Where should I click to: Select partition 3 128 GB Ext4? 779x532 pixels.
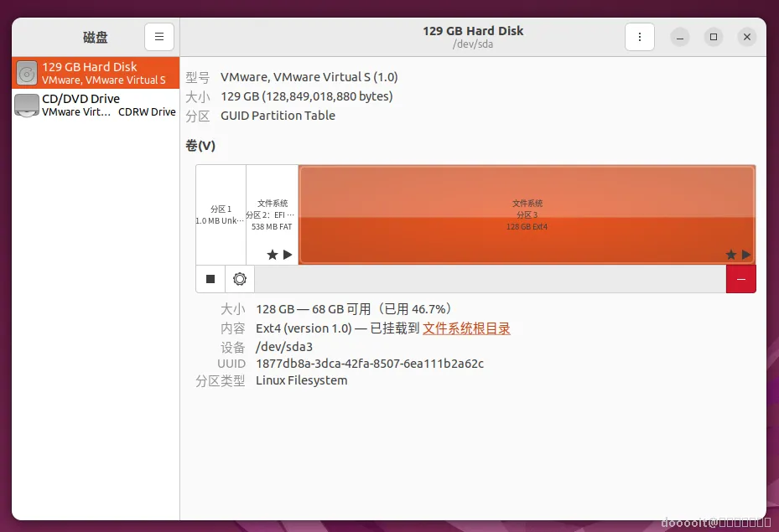click(x=527, y=214)
